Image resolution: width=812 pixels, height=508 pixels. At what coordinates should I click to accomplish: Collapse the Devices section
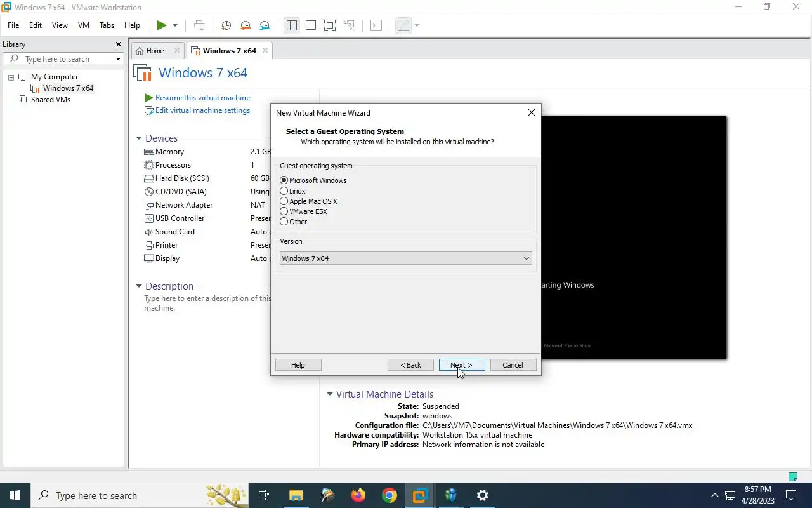click(x=139, y=138)
